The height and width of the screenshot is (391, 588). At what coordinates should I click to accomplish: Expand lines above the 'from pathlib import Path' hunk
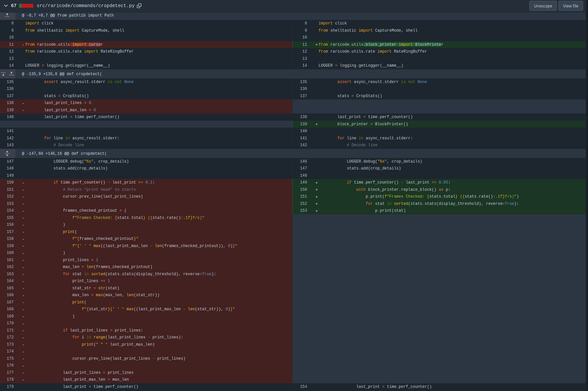[x=7, y=15]
